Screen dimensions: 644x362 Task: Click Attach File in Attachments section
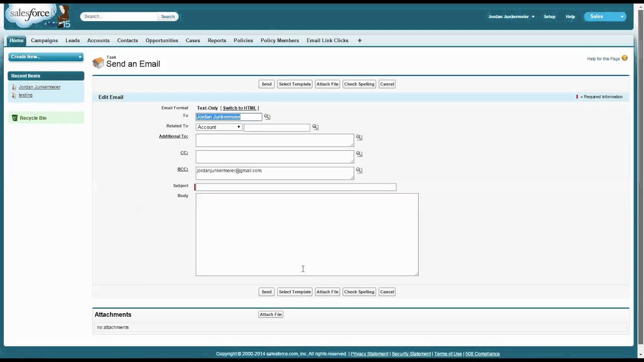click(271, 314)
